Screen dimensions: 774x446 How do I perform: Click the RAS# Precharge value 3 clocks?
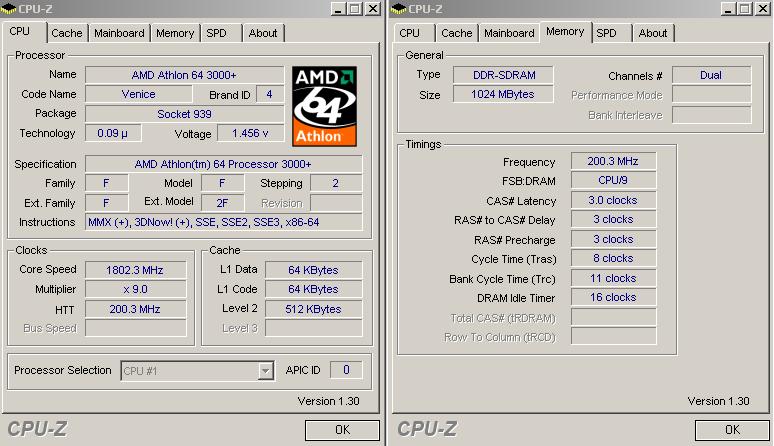point(613,239)
